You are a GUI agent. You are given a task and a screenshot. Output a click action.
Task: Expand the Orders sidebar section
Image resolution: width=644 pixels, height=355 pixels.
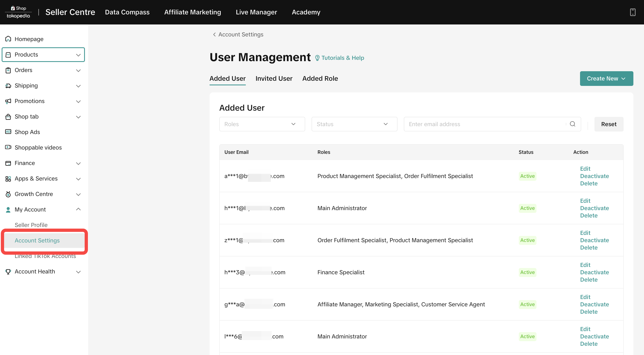[78, 70]
